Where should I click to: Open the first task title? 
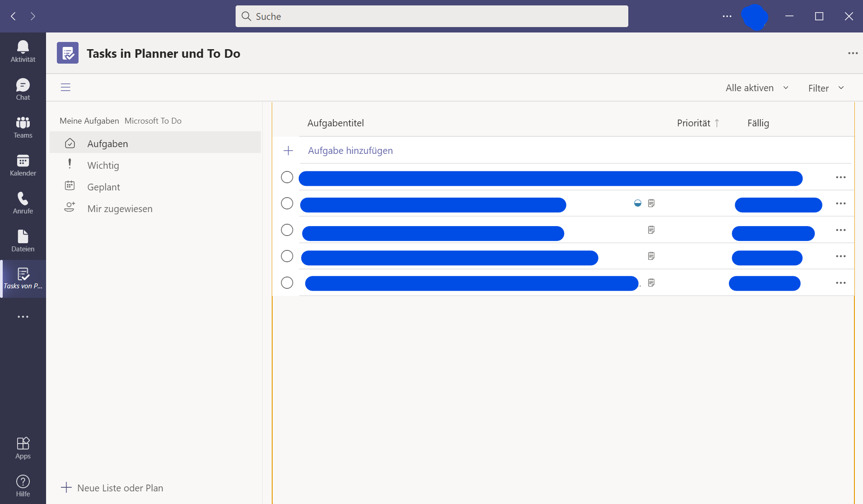pyautogui.click(x=551, y=178)
